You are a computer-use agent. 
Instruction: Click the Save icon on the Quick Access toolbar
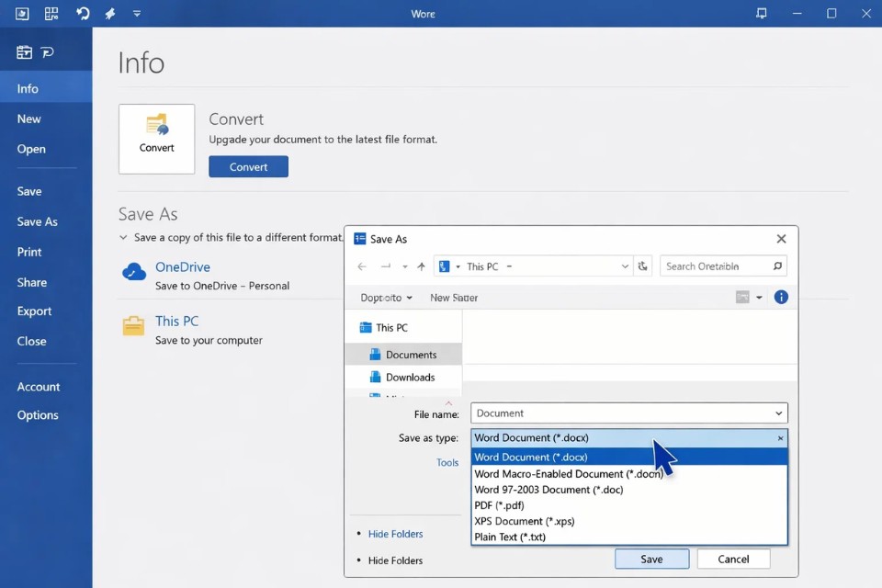tap(20, 13)
